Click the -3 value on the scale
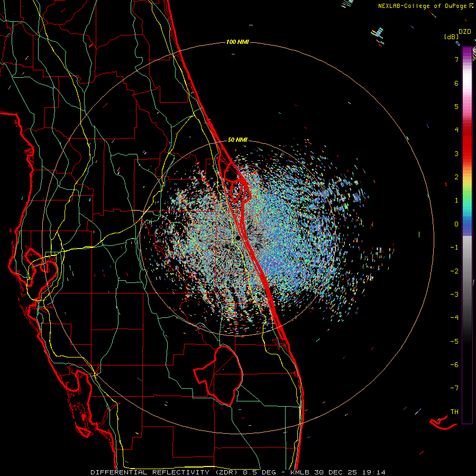The height and width of the screenshot is (476, 476). 454,295
